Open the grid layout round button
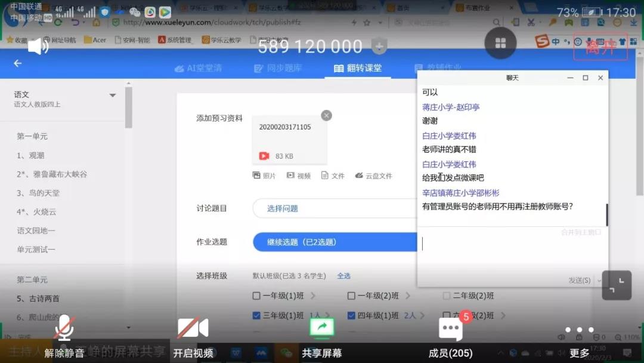 point(500,43)
